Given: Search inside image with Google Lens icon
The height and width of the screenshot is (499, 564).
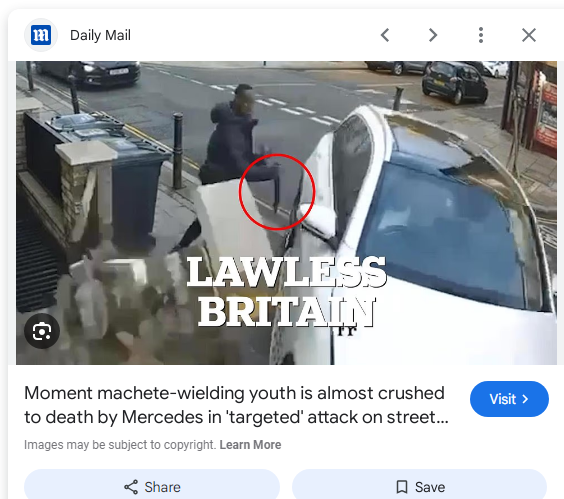Looking at the screenshot, I should (x=42, y=331).
